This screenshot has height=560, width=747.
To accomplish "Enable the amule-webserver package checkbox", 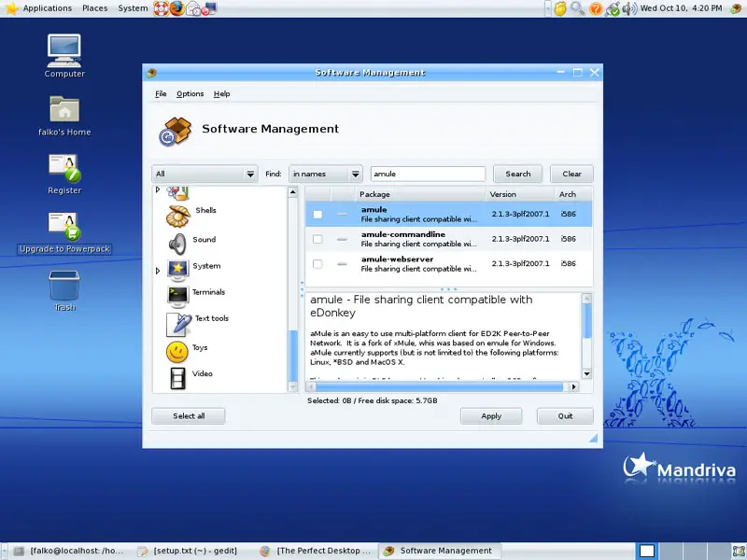I will (317, 264).
